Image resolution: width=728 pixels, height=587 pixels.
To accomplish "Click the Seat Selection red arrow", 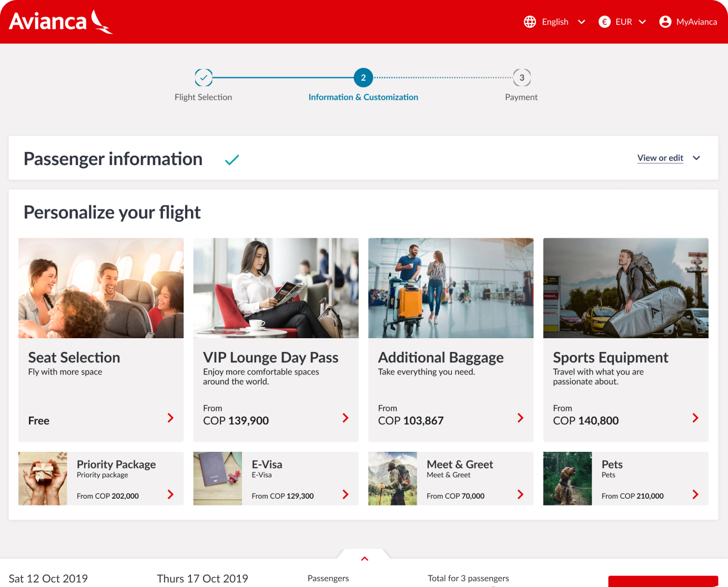I will point(170,418).
